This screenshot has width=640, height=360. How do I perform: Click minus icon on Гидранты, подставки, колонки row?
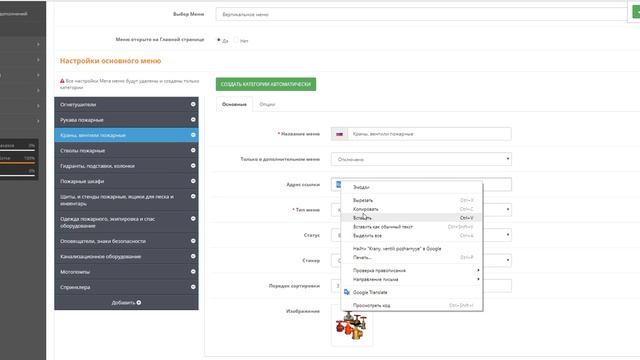(x=193, y=166)
